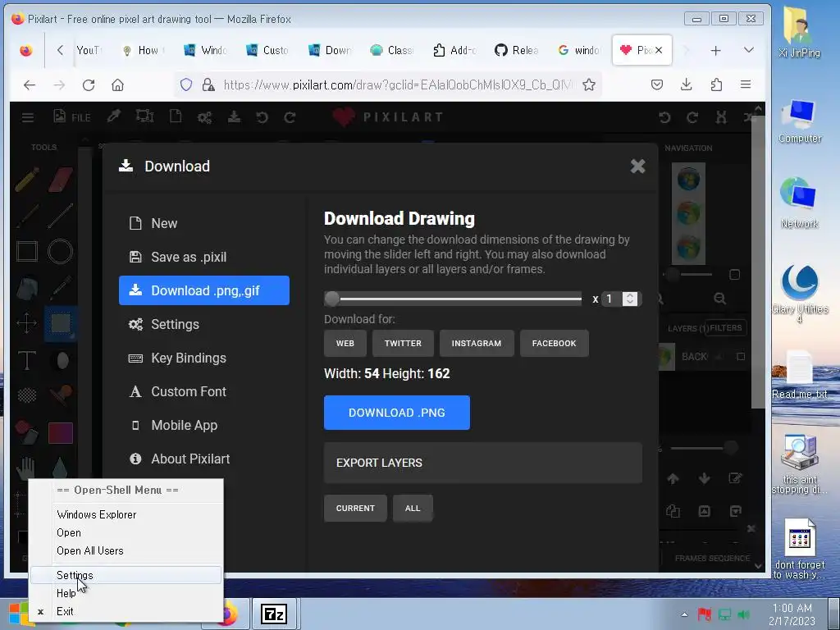Select the Line tool in tools panel

click(x=61, y=216)
